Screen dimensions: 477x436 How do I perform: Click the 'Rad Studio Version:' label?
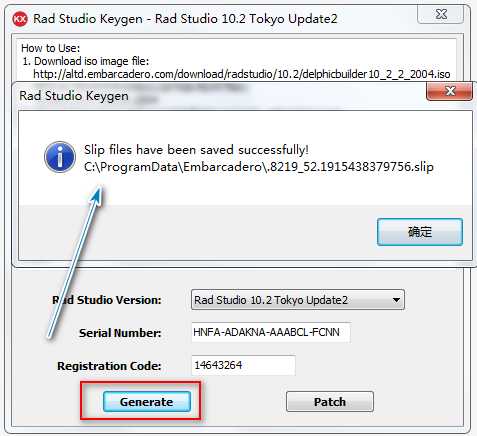(x=107, y=300)
